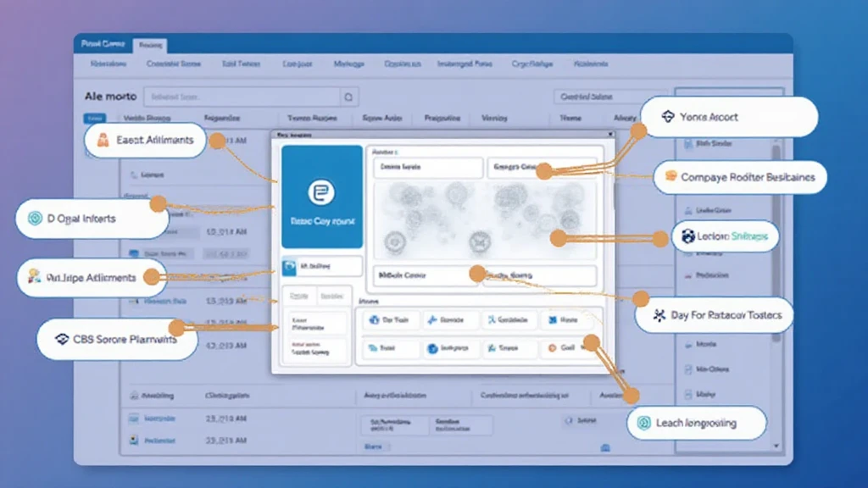Click the orange Compaye Rodiiter Besitaines icon
The height and width of the screenshot is (488, 868).
(x=671, y=177)
